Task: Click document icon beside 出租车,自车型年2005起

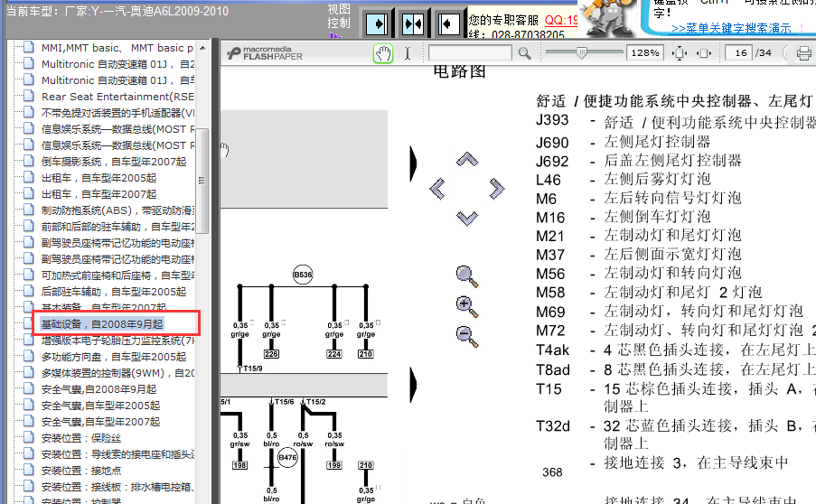Action: [29, 178]
